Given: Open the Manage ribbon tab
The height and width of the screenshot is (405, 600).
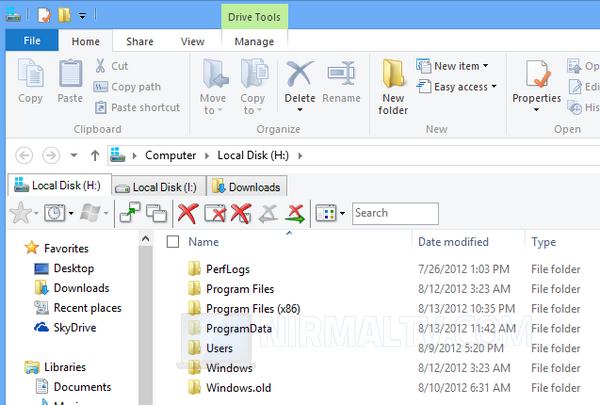Looking at the screenshot, I should point(254,41).
